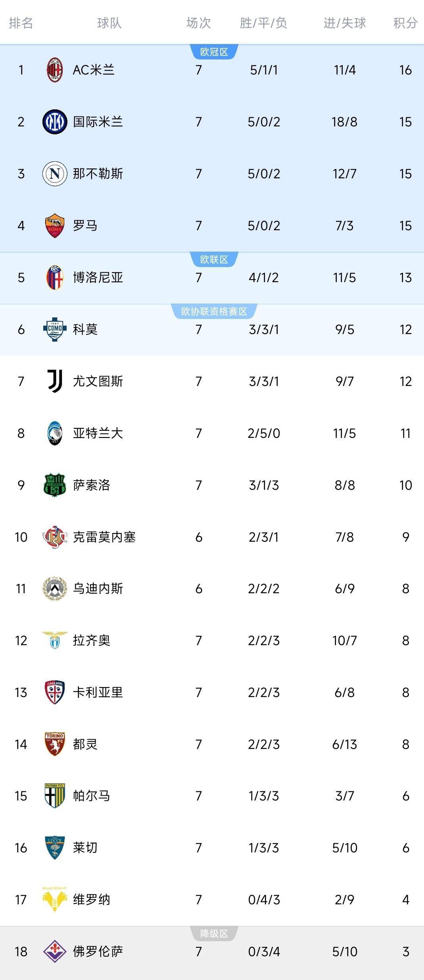Tap the 欧冠区 zone label
This screenshot has width=424, height=980.
tap(214, 52)
